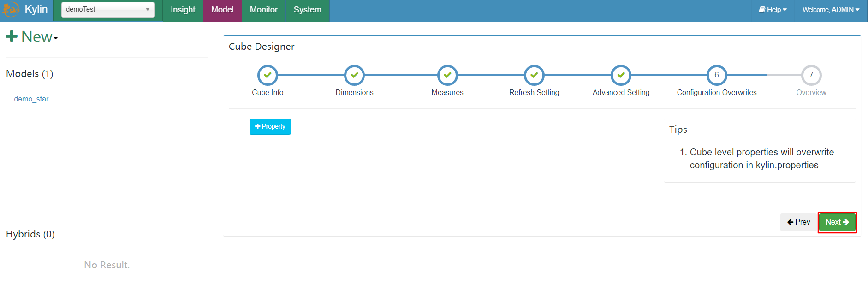Go to the Refresh Setting step circle
The image size is (868, 290).
click(534, 75)
